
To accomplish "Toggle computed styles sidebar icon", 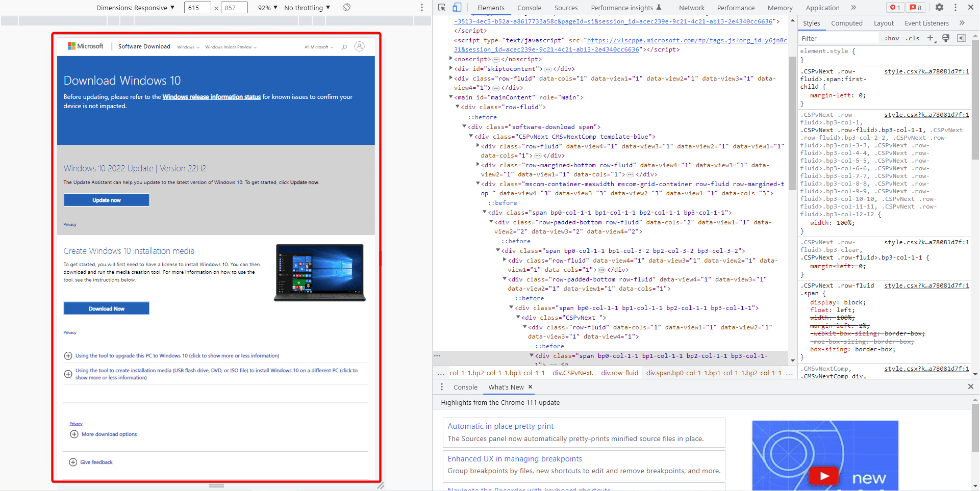I will coord(962,38).
